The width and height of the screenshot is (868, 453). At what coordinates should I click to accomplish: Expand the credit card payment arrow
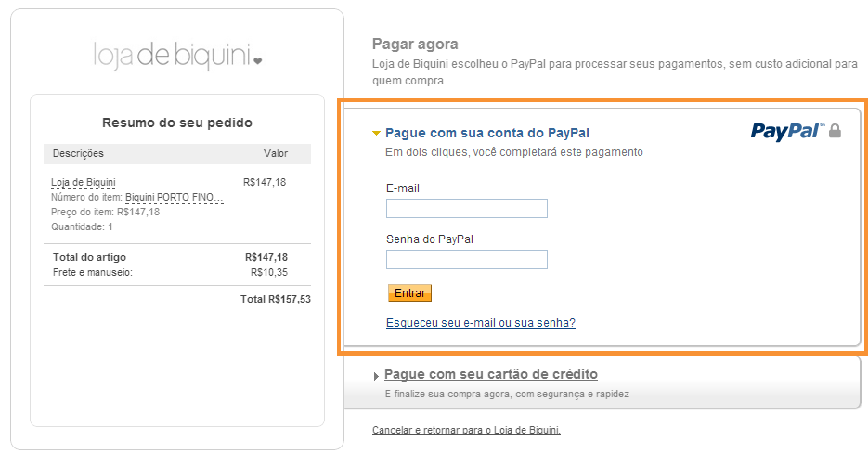[376, 376]
